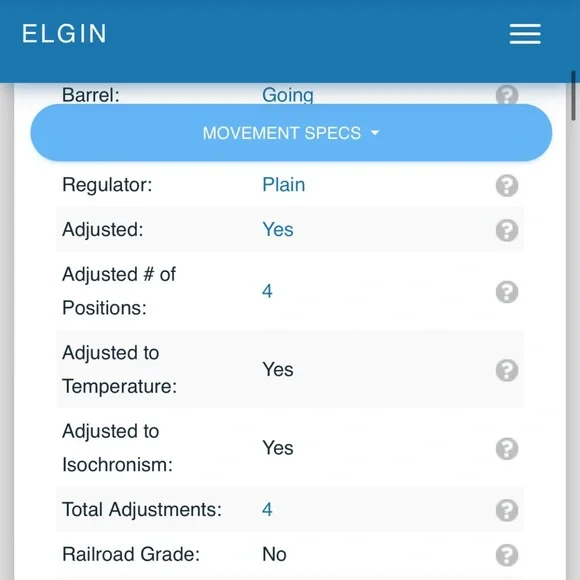580x580 pixels.
Task: Click help icon for Total Adjustments
Action: tap(507, 510)
